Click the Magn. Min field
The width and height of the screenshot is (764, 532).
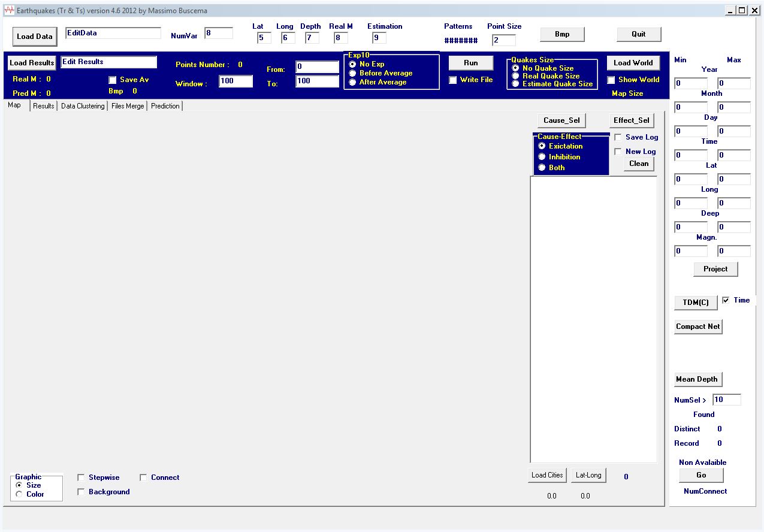point(691,251)
